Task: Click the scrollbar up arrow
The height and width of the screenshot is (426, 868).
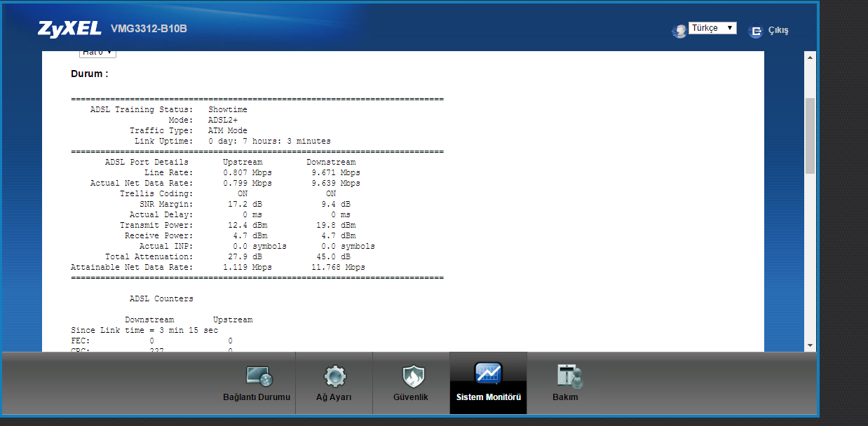Action: coord(811,57)
